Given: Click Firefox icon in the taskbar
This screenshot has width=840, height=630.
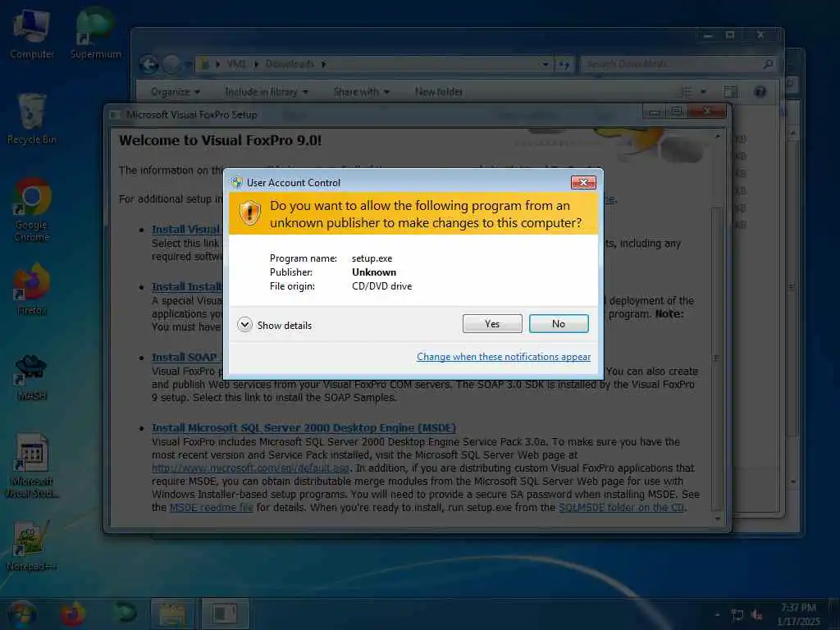Looking at the screenshot, I should [72, 614].
